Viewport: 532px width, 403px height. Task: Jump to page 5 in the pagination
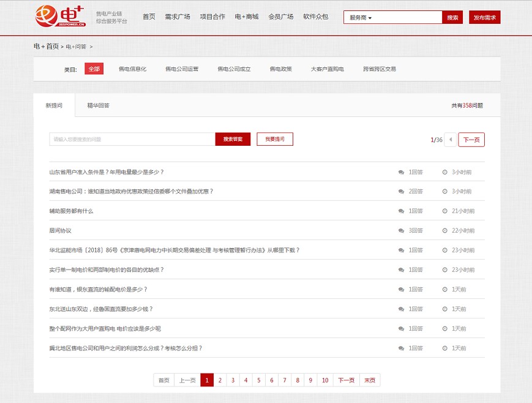click(x=258, y=380)
